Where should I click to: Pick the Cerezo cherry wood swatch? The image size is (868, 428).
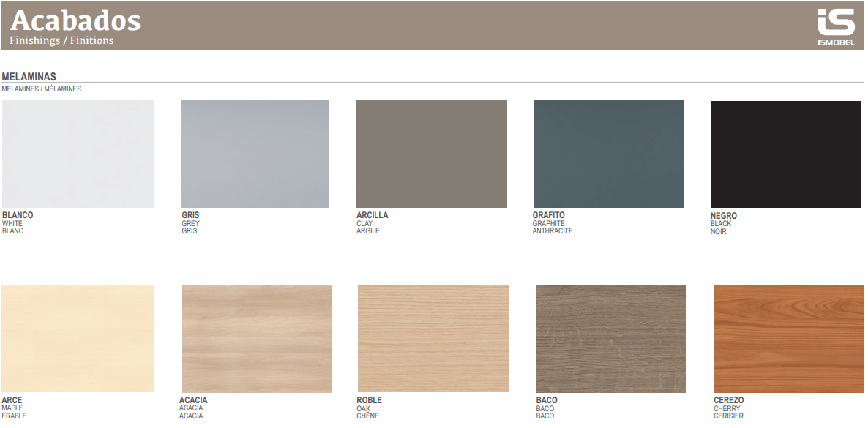(x=788, y=339)
